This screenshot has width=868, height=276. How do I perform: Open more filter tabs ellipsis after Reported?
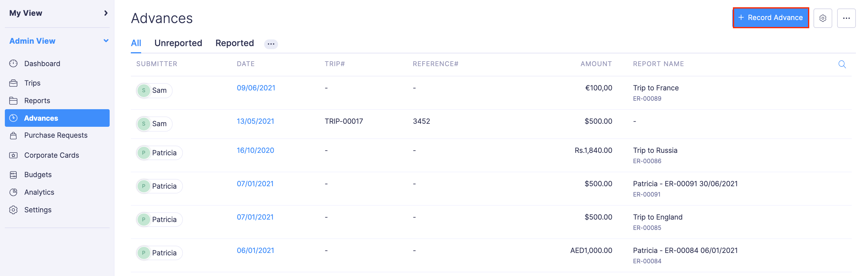270,44
